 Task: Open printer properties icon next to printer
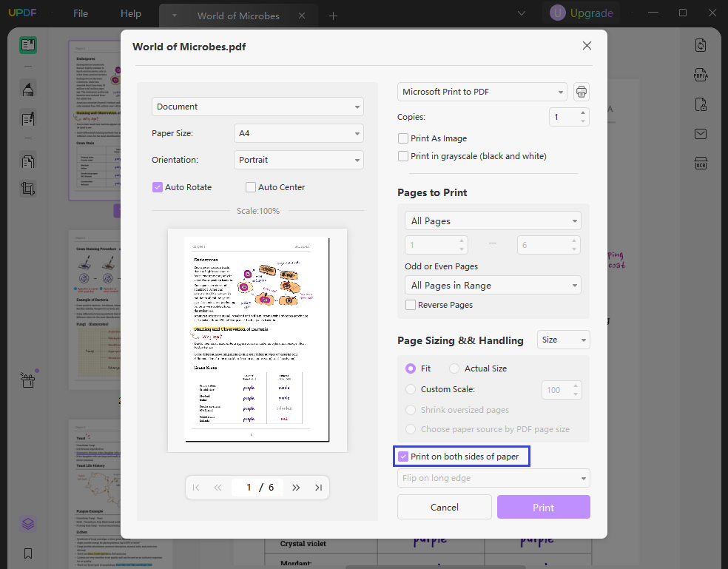click(582, 92)
